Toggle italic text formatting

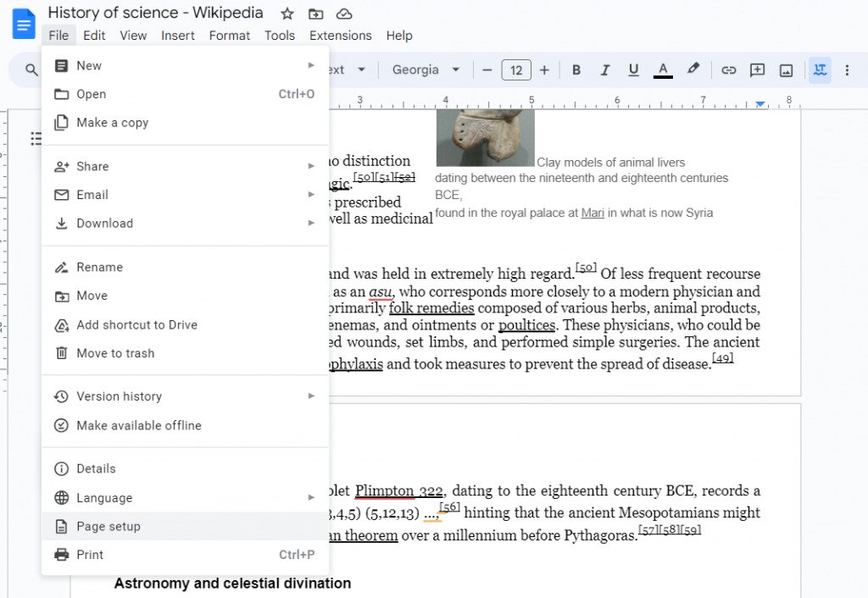click(604, 69)
